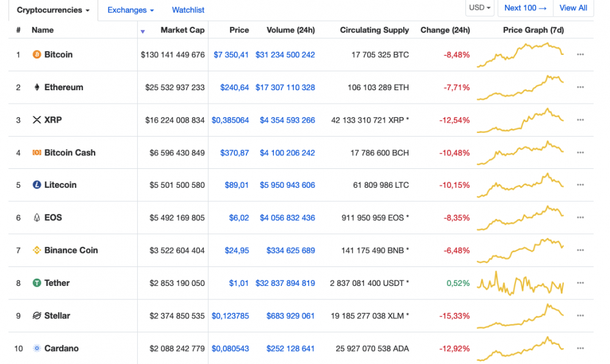The height and width of the screenshot is (364, 610).
Task: Click the View All button
Action: [573, 8]
